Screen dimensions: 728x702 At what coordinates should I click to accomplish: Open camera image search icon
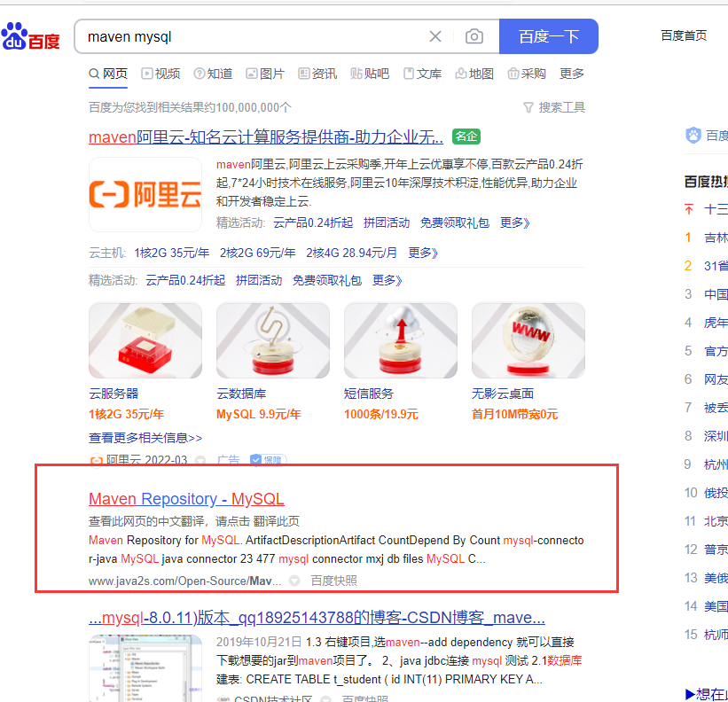474,36
